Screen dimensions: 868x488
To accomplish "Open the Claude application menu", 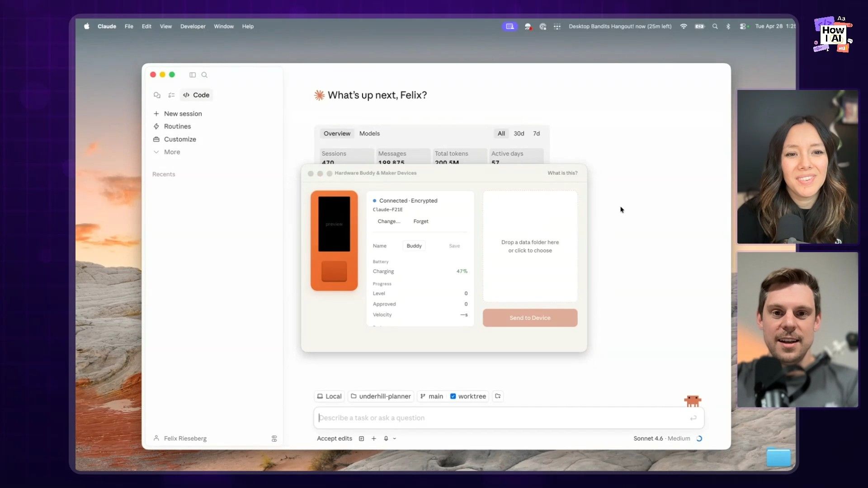I will click(107, 26).
